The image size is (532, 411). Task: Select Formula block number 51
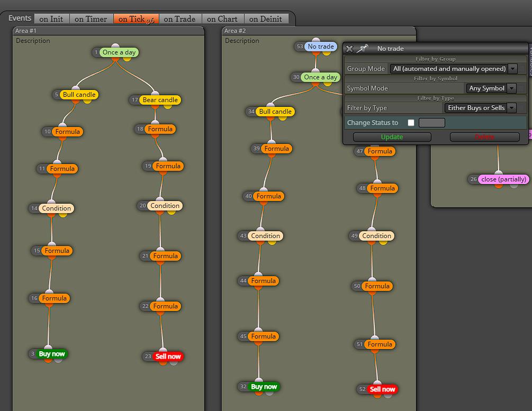(x=380, y=344)
